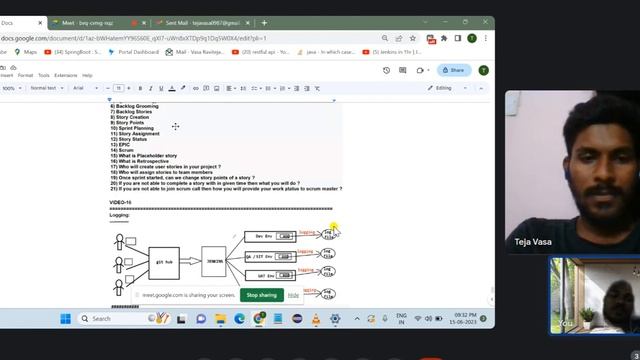The image size is (640, 360).
Task: Increase font size with the plus button
Action: (x=129, y=88)
